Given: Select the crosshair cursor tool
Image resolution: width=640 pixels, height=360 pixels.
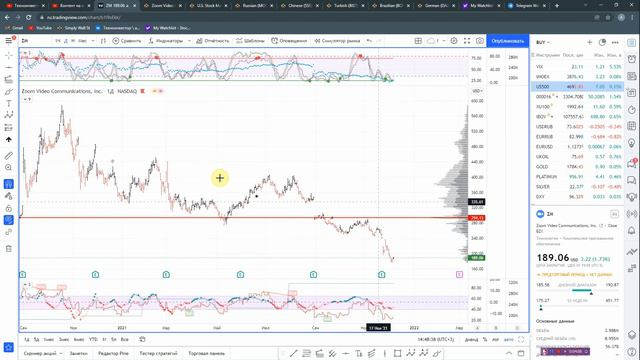Looking at the screenshot, I should (x=9, y=55).
